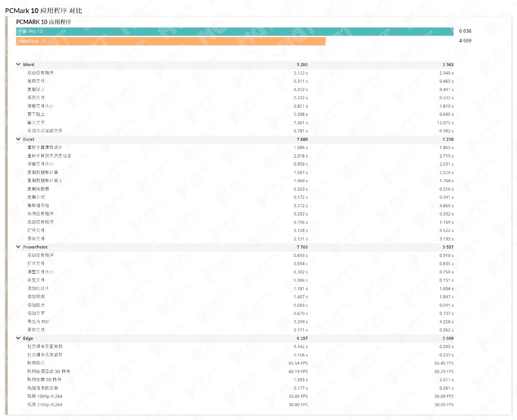Click the 60.19 FPS 3D interaction value

pos(299,371)
